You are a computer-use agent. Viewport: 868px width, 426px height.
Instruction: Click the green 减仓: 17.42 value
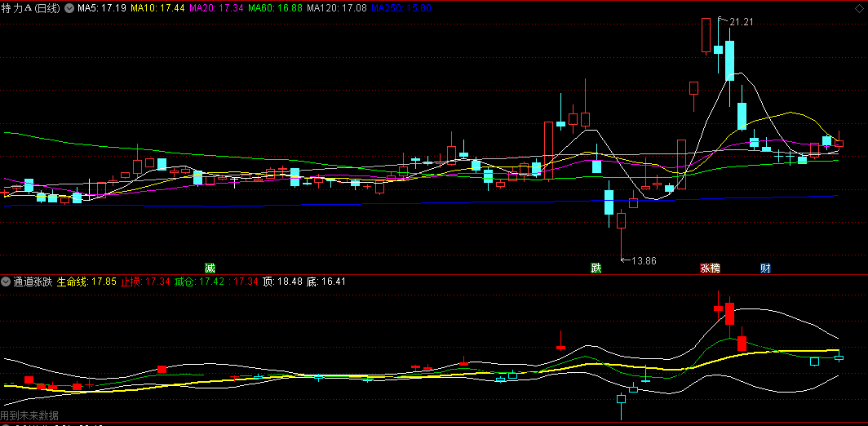pos(199,282)
